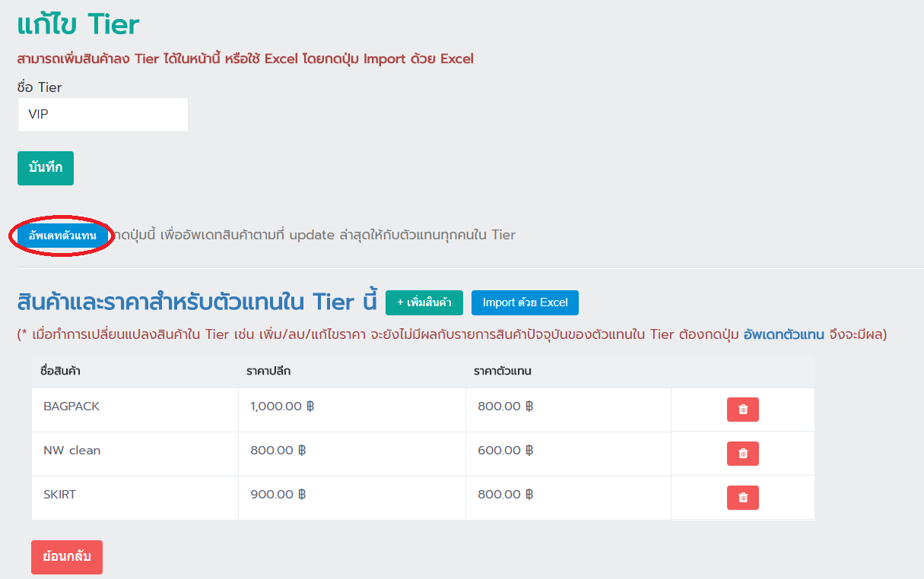Open Import ด้วย Excel
The image size is (924, 579).
click(x=525, y=302)
